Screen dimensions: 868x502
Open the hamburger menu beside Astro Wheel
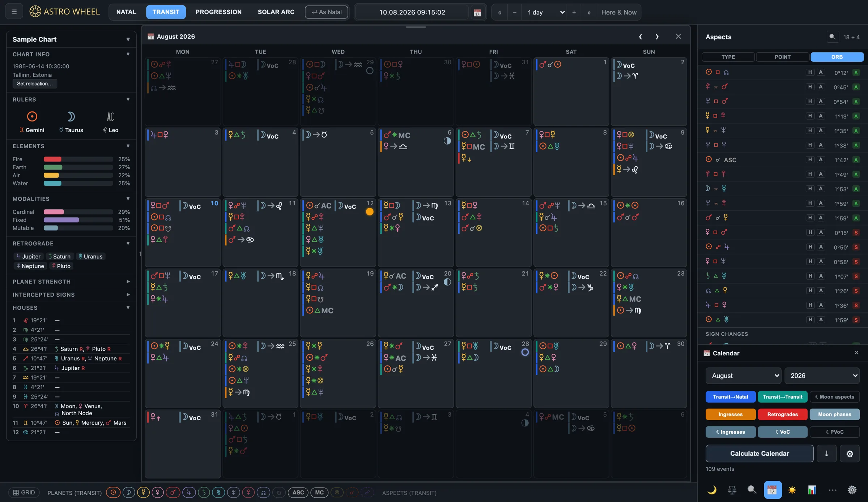pos(14,12)
